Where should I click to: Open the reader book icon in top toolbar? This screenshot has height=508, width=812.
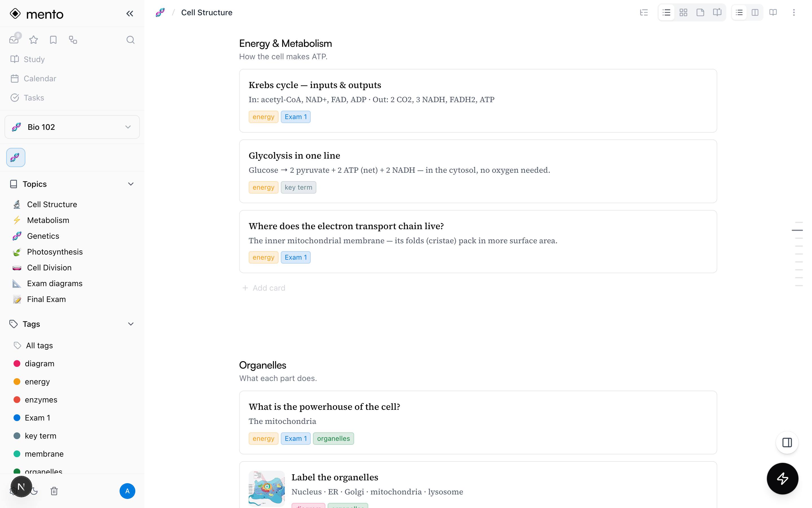[x=773, y=12]
